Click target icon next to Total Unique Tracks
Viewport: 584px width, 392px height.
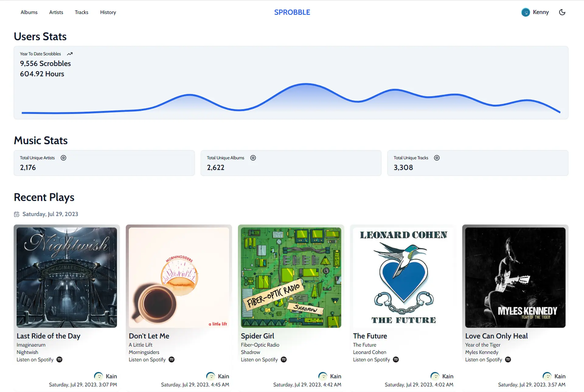pos(436,158)
